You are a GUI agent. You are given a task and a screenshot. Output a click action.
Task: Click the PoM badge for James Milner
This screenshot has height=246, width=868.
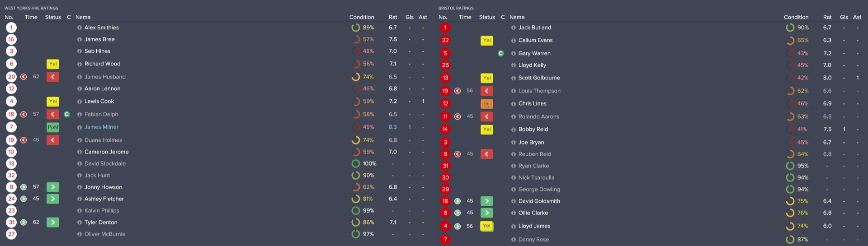click(53, 127)
